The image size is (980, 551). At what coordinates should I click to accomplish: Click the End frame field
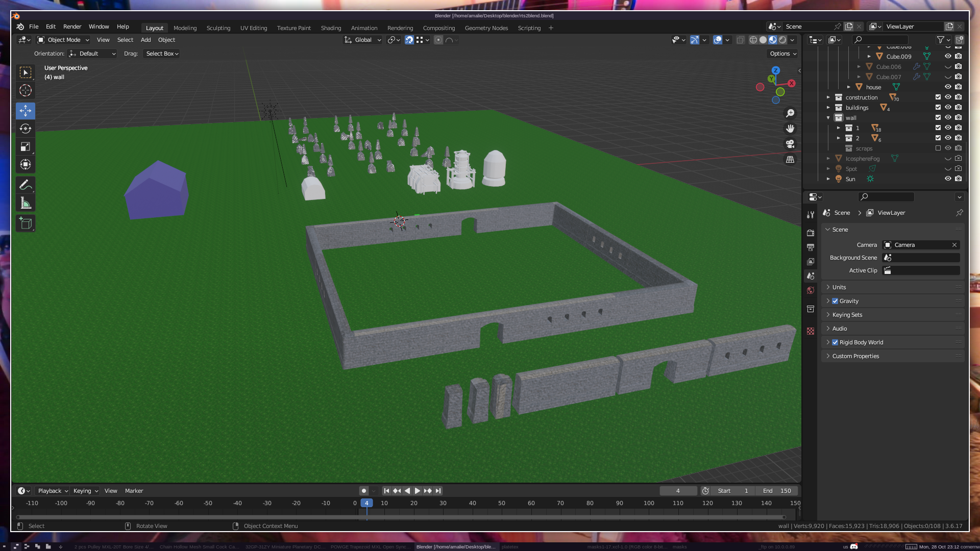point(777,491)
